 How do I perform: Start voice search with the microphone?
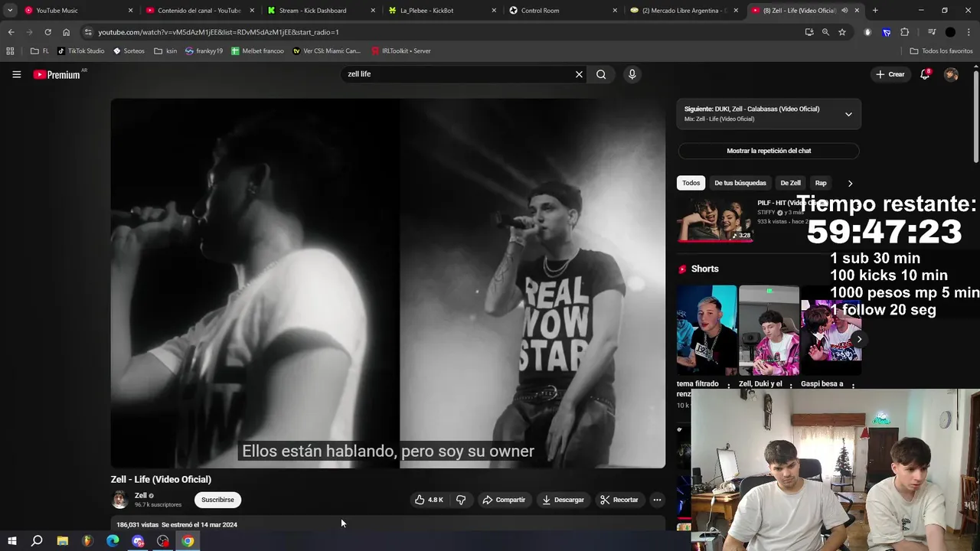click(x=632, y=74)
